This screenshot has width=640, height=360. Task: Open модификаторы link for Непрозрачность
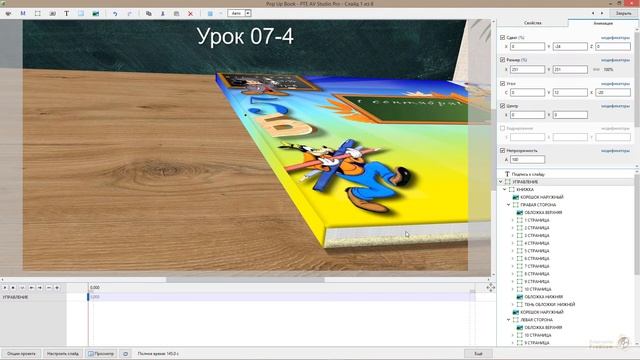(615, 151)
